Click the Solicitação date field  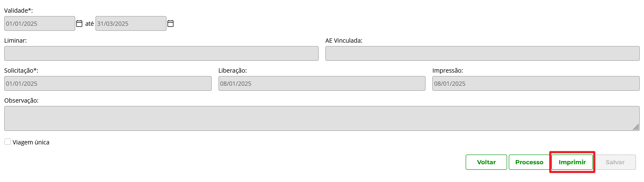pyautogui.click(x=108, y=84)
